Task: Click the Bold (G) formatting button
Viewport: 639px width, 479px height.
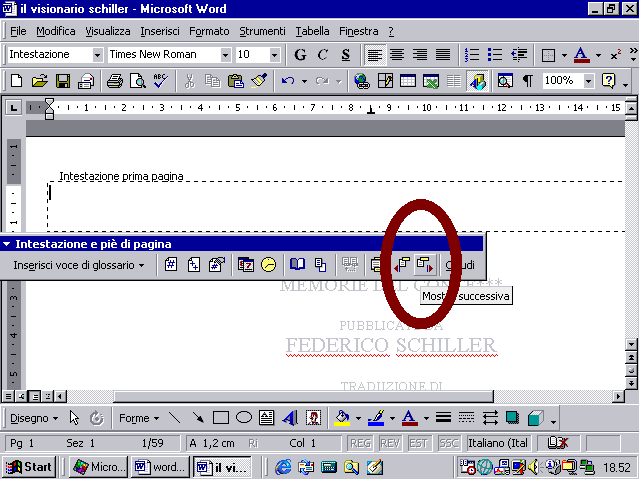Action: 300,54
